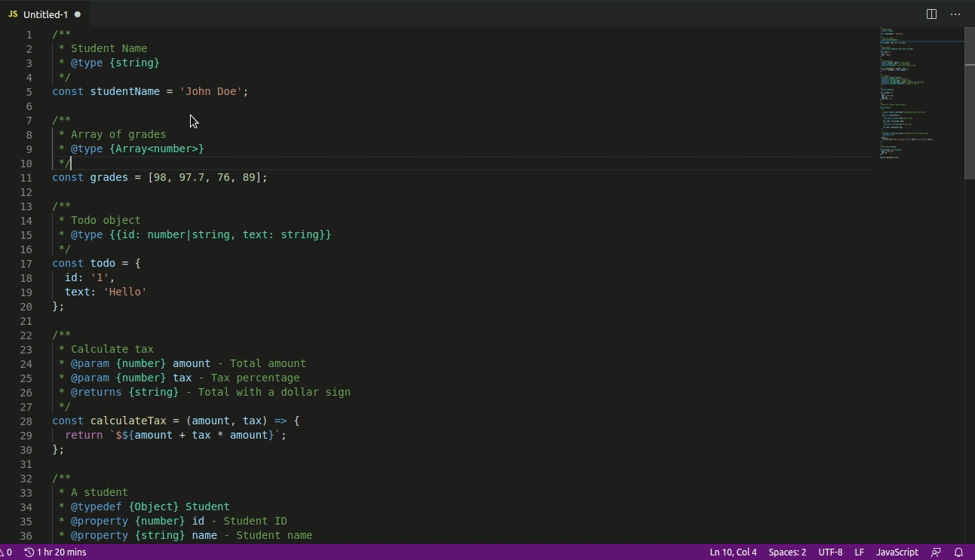
Task: Click the 'todo' constant name on line 17
Action: (x=103, y=263)
